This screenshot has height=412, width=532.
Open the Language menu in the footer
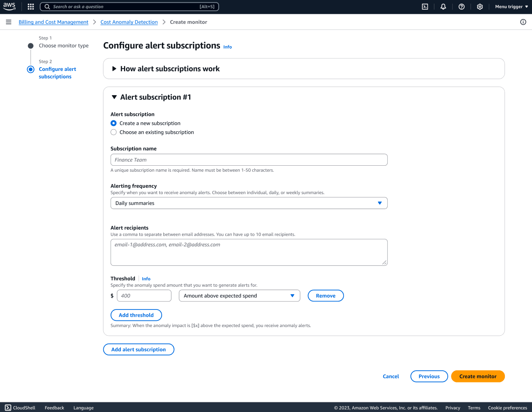point(83,408)
